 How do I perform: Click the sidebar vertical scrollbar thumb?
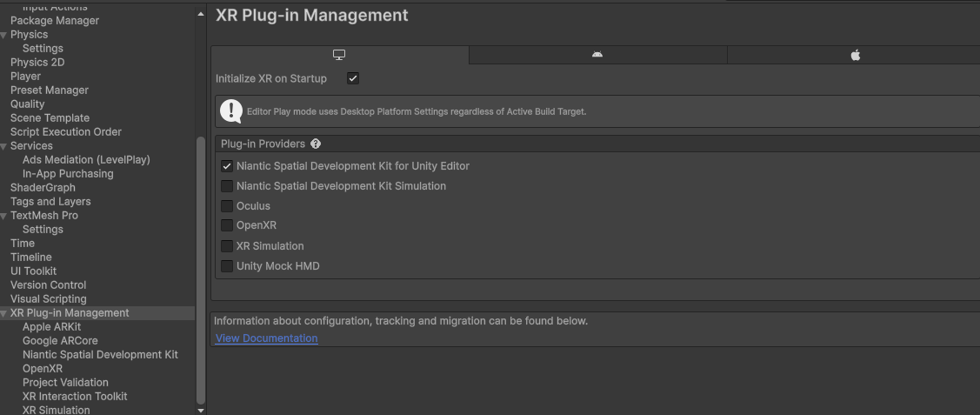pos(201,270)
